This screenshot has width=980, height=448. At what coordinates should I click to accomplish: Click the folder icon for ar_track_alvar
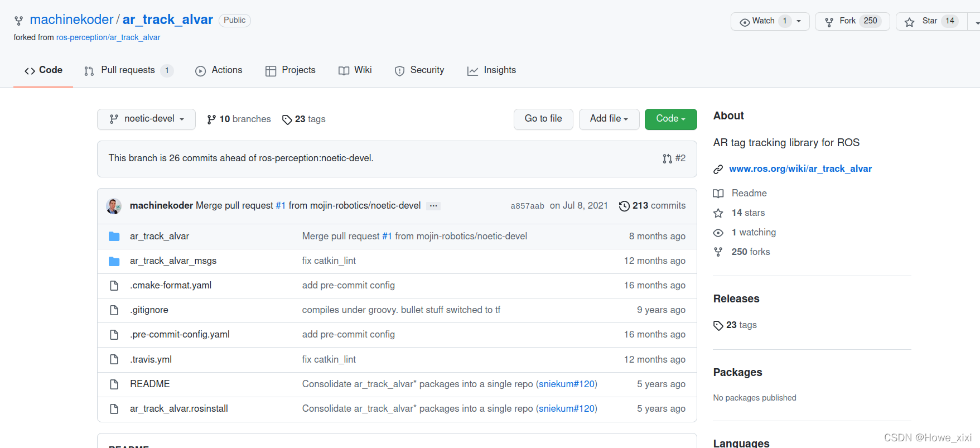(114, 237)
